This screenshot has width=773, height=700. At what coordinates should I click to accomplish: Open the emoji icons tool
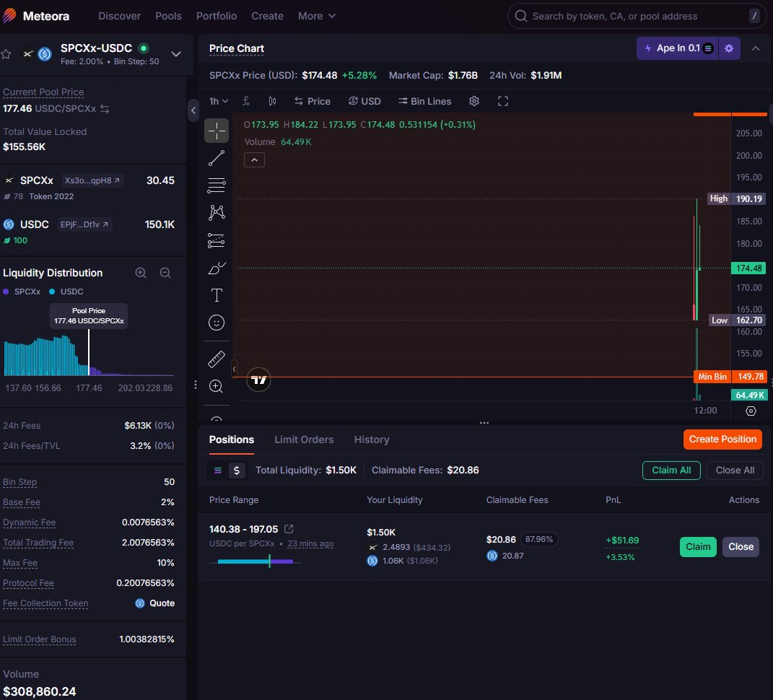click(217, 323)
